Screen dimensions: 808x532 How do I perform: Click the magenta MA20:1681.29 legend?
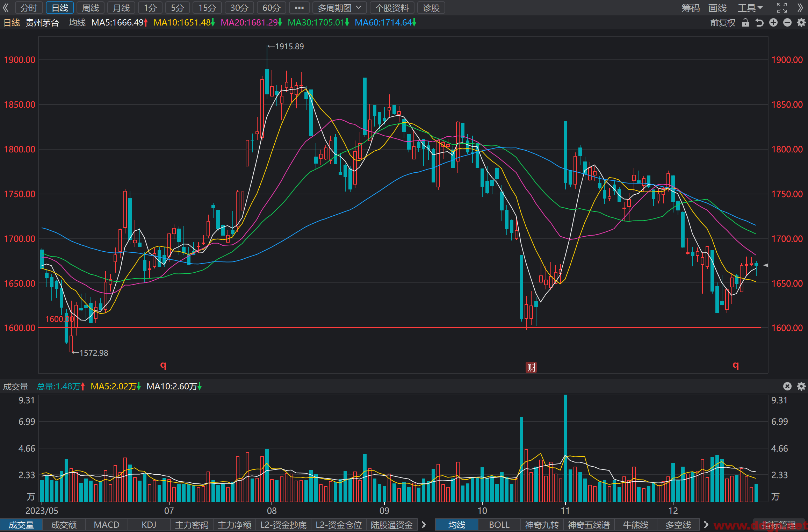pyautogui.click(x=251, y=23)
